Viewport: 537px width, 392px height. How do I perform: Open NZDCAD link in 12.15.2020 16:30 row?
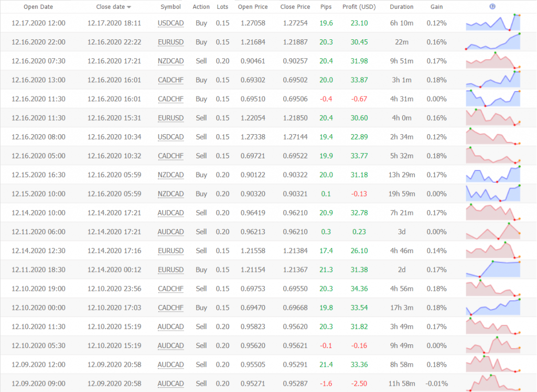tap(170, 175)
